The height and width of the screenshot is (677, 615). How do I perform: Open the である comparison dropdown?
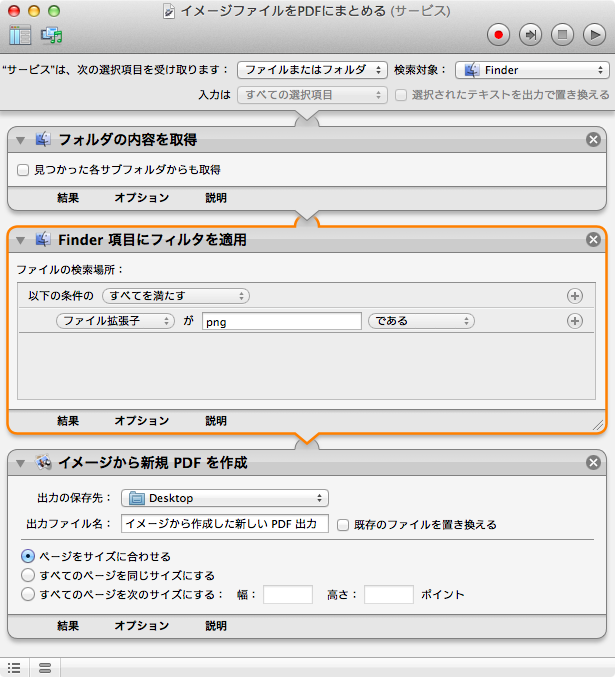[x=421, y=321]
